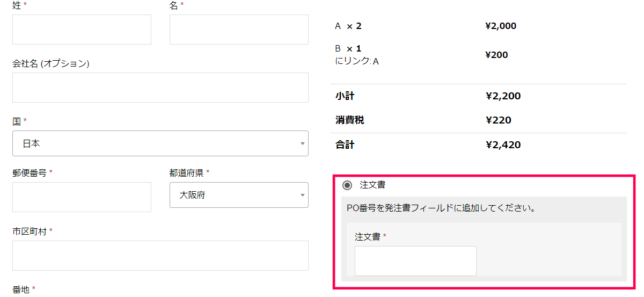Screen dimensions: 644x297
Task: Open the 国 country dropdown showing 日本
Action: [x=160, y=143]
